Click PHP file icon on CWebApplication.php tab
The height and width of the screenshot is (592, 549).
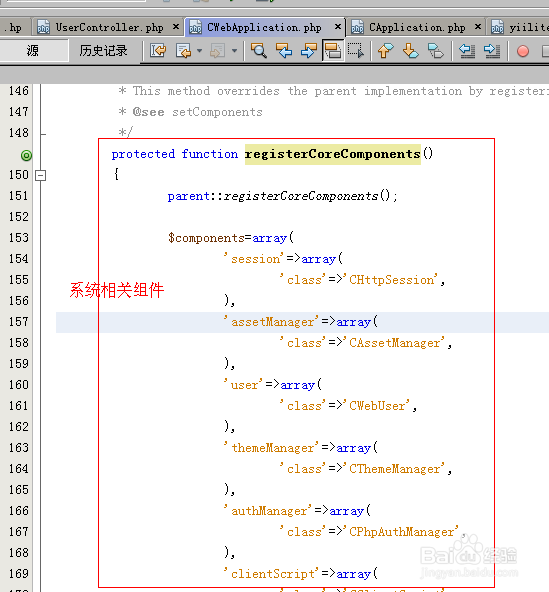click(195, 27)
